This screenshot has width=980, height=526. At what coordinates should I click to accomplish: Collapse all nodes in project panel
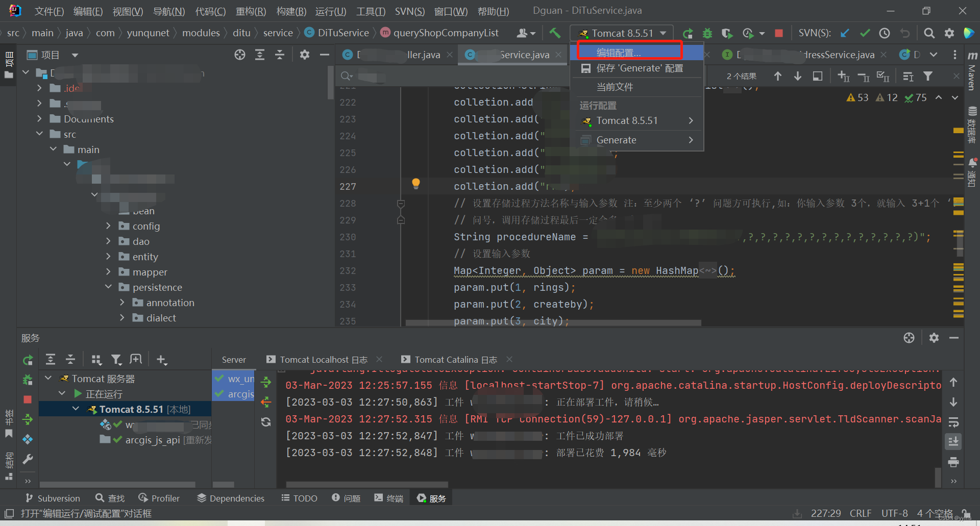point(280,55)
